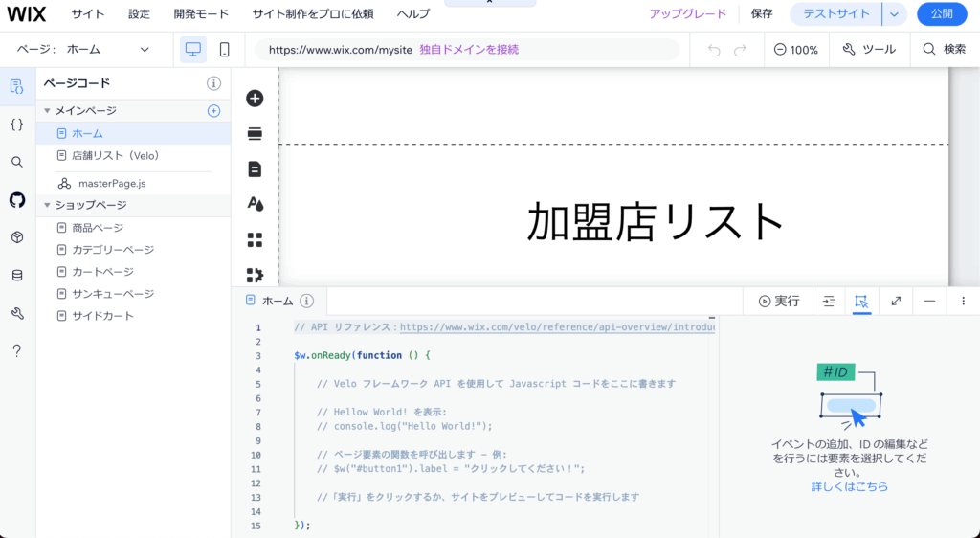Open the ページ: ホーム page dropdown
The image size is (980, 538).
tap(84, 50)
